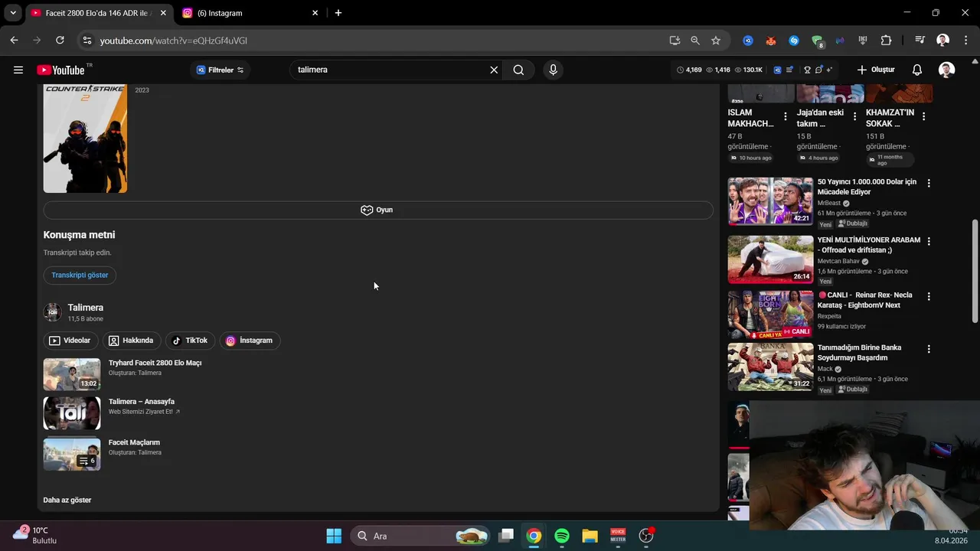Open OBS Studio from the taskbar
Viewport: 980px width, 551px height.
pos(647,536)
